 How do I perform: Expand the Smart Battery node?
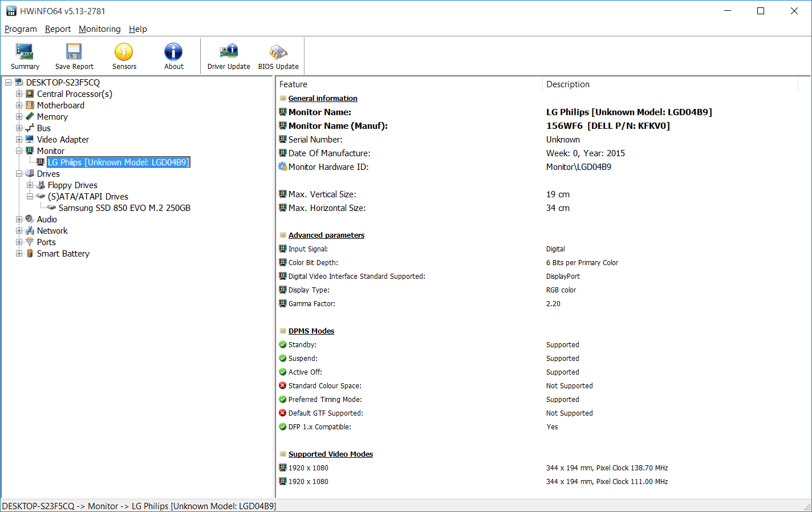pos(19,253)
